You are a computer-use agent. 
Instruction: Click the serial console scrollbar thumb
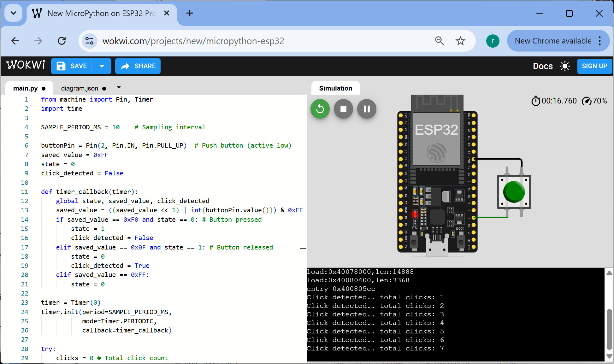pos(609,329)
